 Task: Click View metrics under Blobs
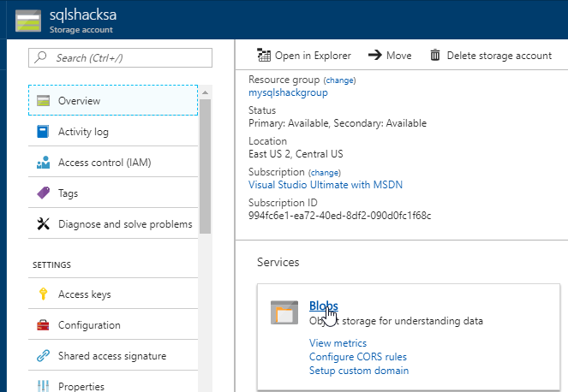point(338,343)
